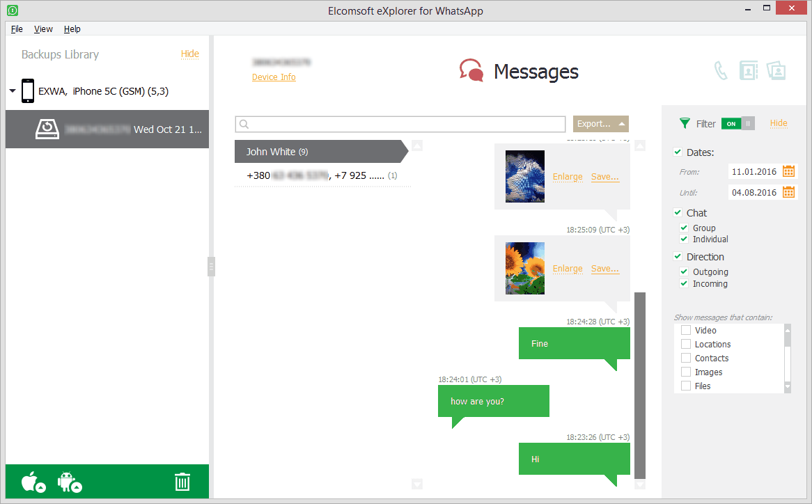Click the 'Fine' message bubble
Image resolution: width=812 pixels, height=504 pixels.
tap(575, 344)
